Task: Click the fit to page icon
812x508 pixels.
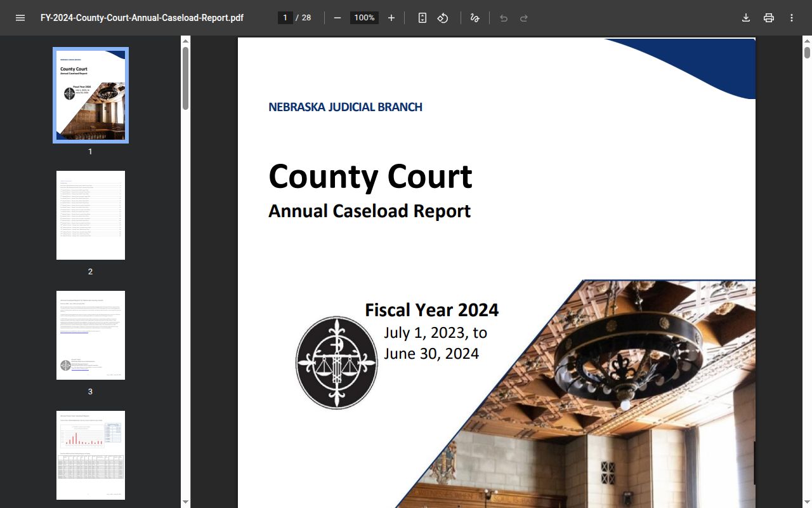Action: (x=422, y=18)
